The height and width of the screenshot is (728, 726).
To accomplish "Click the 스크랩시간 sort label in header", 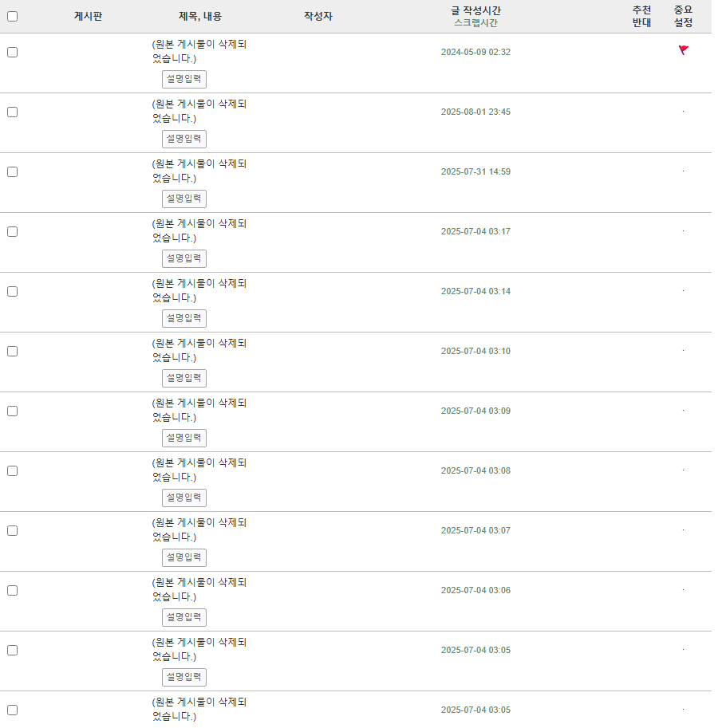I will tap(475, 23).
